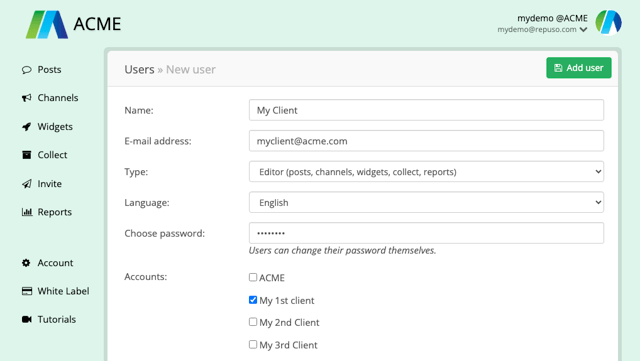The height and width of the screenshot is (361, 640).
Task: Click the mydemo @ACME account name
Action: [x=552, y=18]
